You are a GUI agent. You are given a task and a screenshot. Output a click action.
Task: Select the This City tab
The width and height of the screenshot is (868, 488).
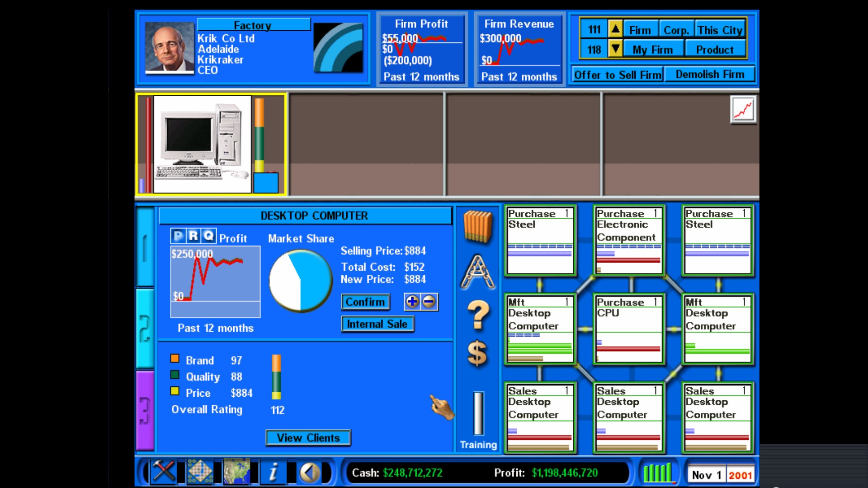click(x=720, y=30)
